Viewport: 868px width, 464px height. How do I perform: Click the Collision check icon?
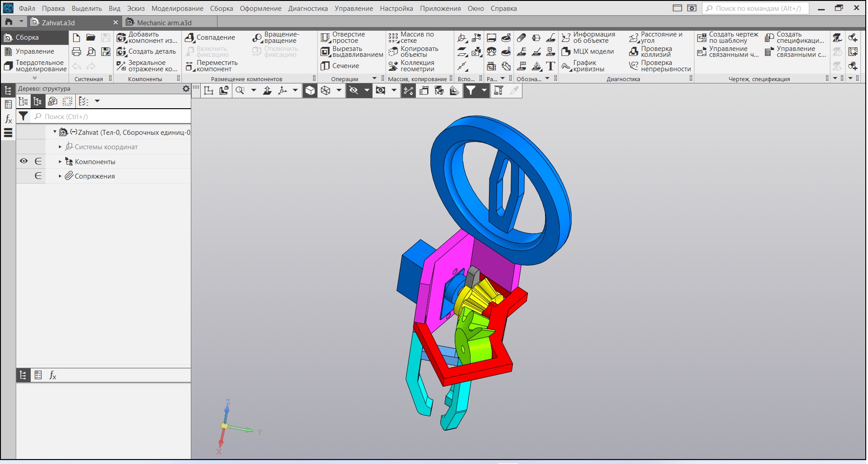[x=634, y=51]
